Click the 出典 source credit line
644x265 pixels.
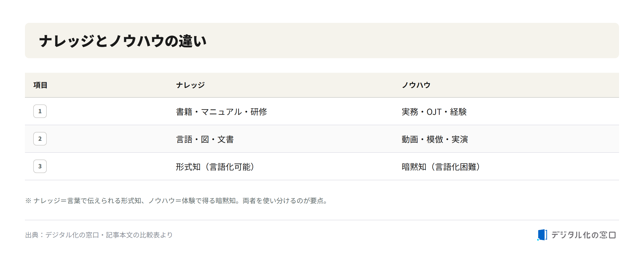(x=99, y=235)
